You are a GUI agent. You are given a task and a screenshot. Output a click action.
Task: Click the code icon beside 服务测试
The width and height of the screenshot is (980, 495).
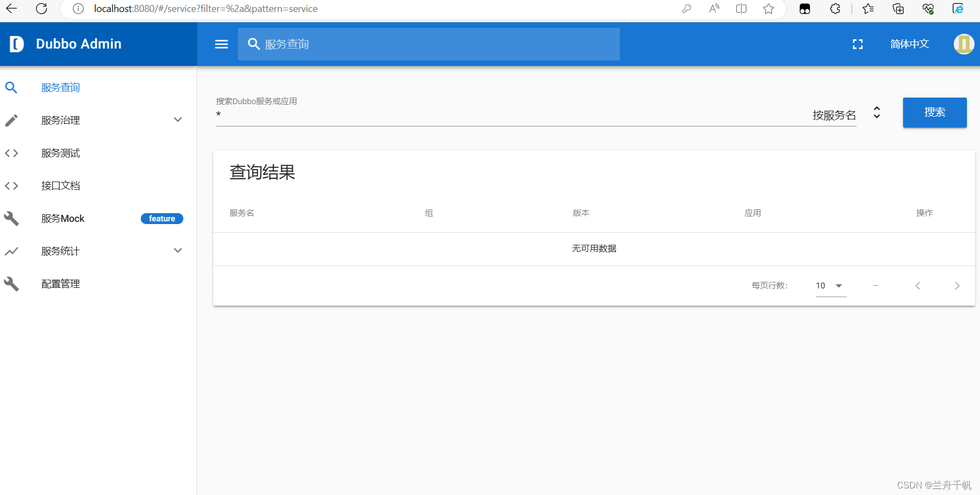(x=11, y=153)
